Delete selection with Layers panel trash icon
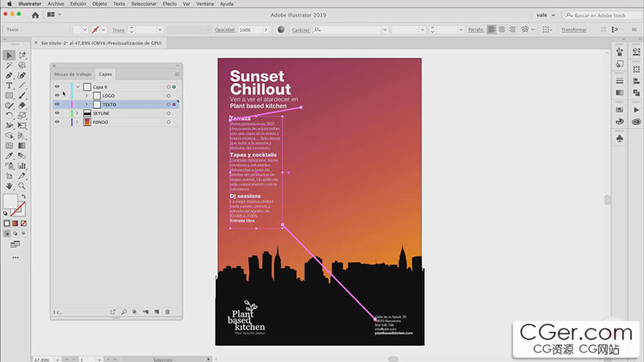 click(x=168, y=312)
